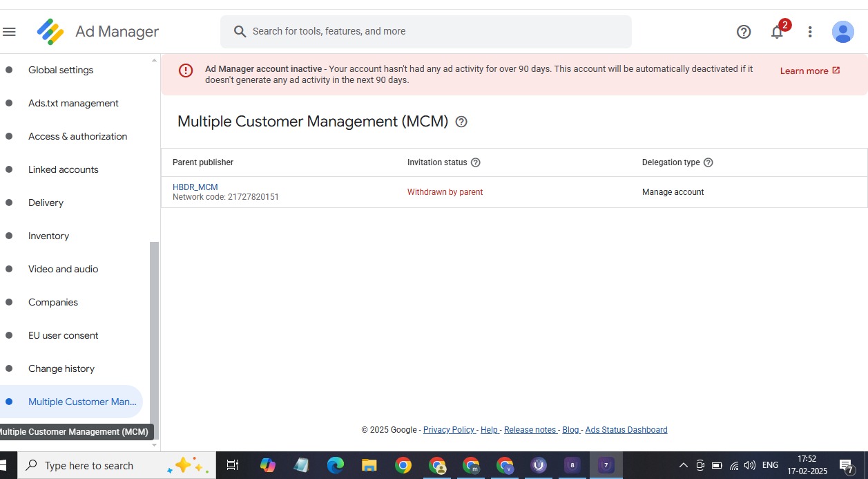Open the volume control in tray

point(750,465)
